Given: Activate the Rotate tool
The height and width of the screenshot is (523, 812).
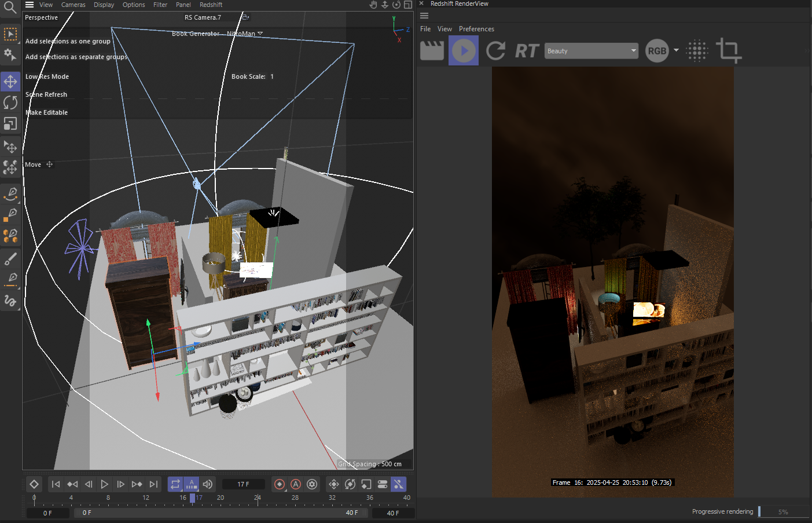Looking at the screenshot, I should (x=10, y=103).
